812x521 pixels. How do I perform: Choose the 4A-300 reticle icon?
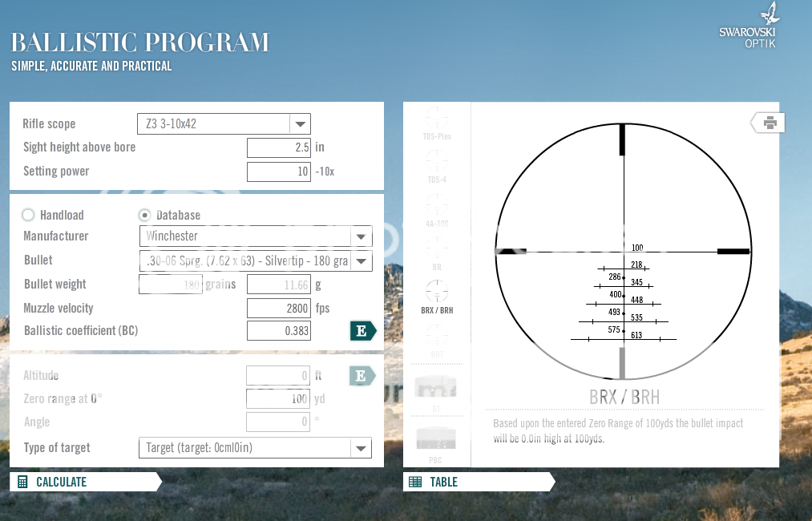point(437,205)
